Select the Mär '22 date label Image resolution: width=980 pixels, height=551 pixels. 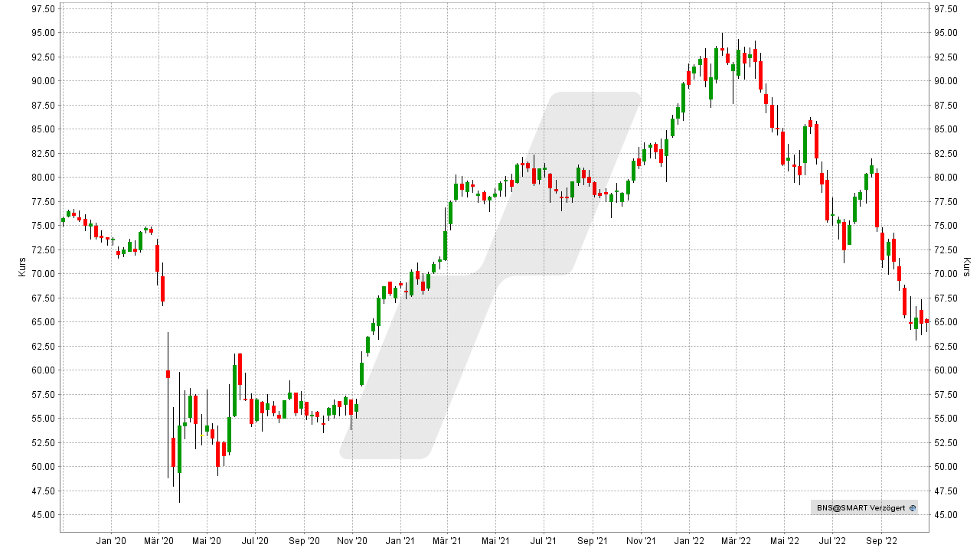pyautogui.click(x=736, y=541)
